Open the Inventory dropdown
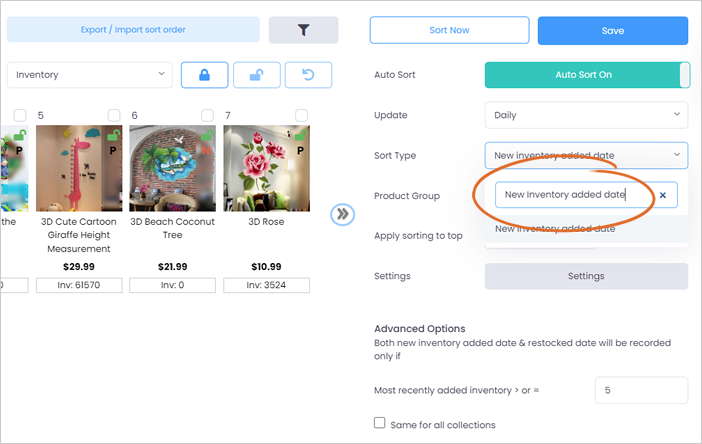 click(90, 75)
